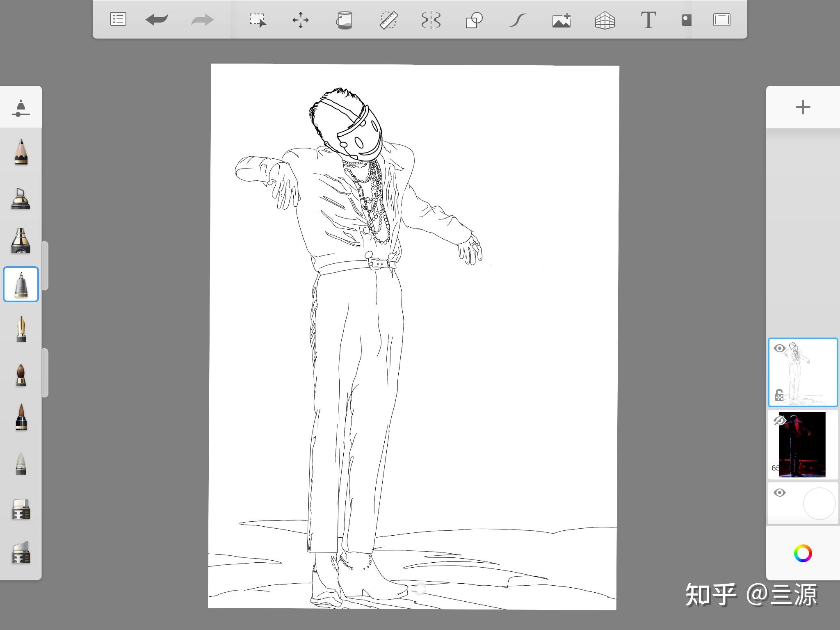Image resolution: width=840 pixels, height=630 pixels.
Task: Click the upper brush panel side handle
Action: pyautogui.click(x=45, y=266)
